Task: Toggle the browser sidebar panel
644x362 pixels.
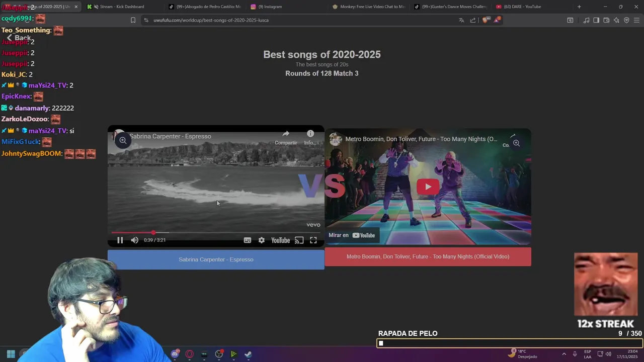Action: coord(596,20)
